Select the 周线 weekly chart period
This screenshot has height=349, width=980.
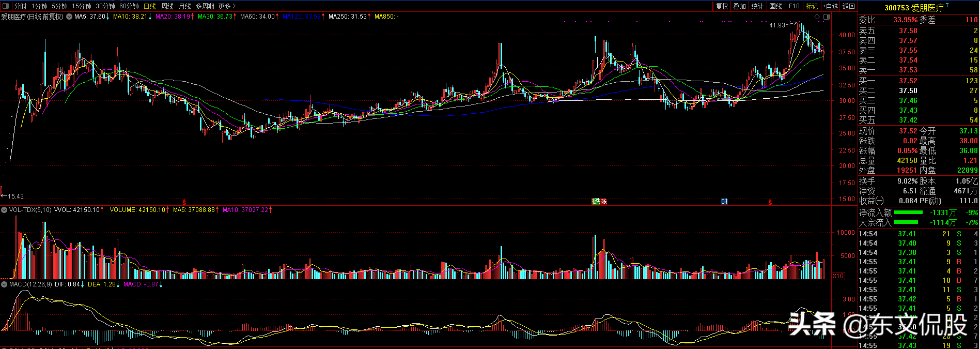(167, 6)
